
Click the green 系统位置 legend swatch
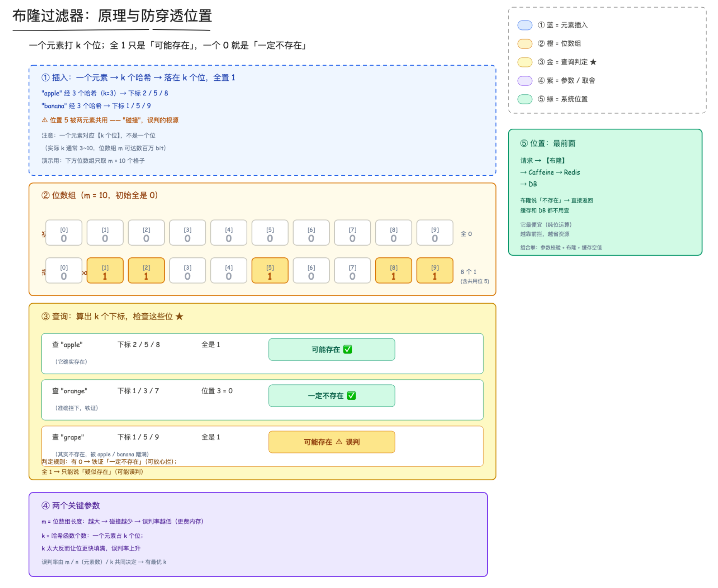point(525,99)
